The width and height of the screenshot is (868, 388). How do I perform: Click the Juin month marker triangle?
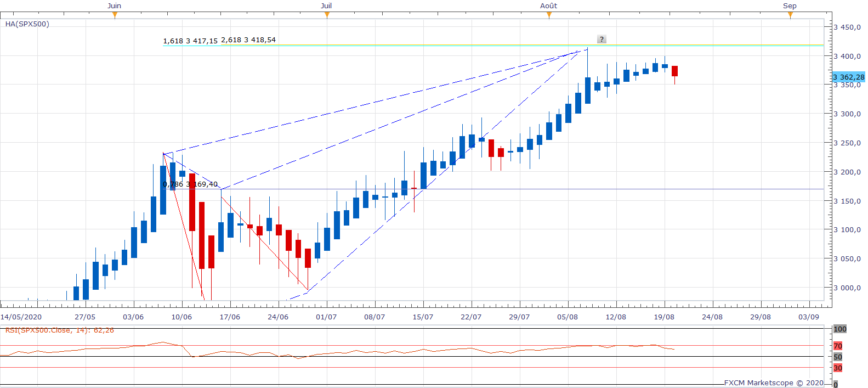(x=115, y=15)
